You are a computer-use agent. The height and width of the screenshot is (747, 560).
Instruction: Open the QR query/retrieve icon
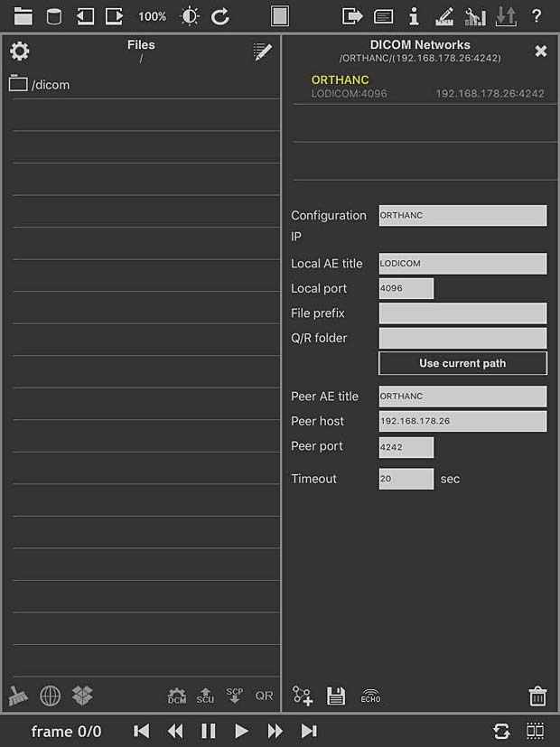click(x=264, y=696)
